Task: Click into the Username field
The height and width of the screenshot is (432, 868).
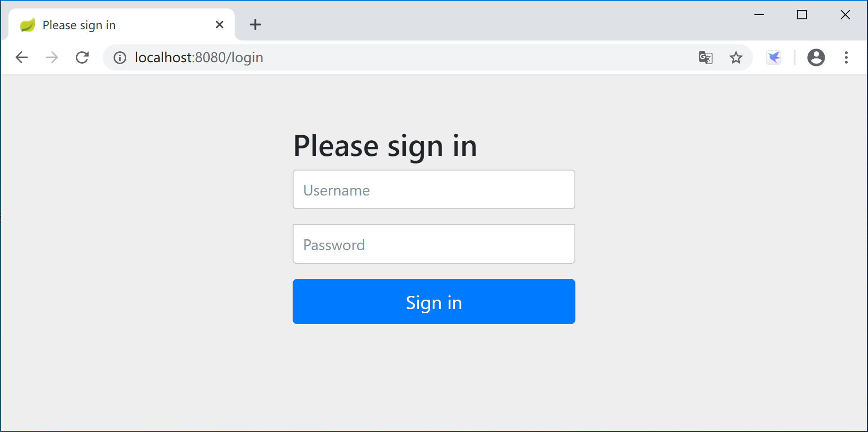Action: 434,189
